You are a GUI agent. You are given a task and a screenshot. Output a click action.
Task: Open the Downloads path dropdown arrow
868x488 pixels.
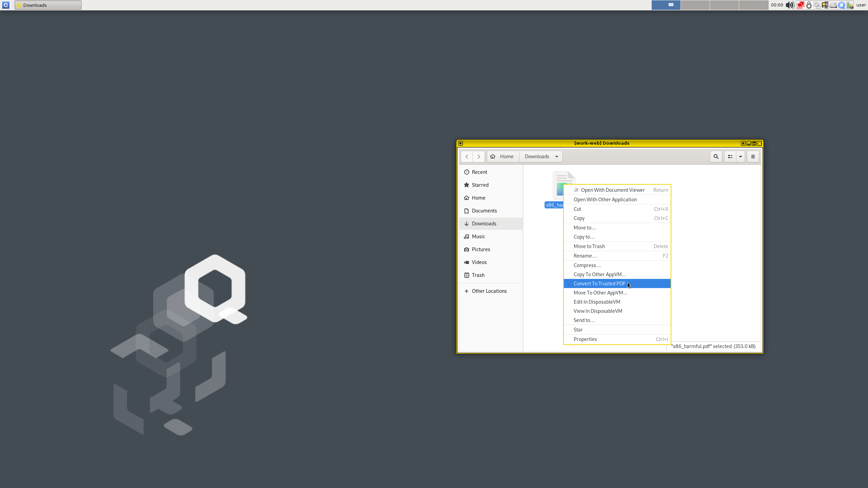point(556,156)
